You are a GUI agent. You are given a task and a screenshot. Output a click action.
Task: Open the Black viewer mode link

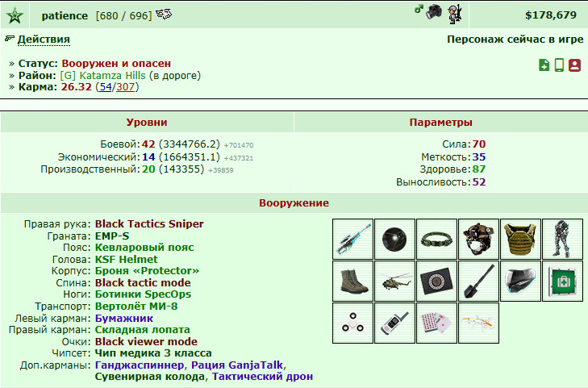point(146,341)
